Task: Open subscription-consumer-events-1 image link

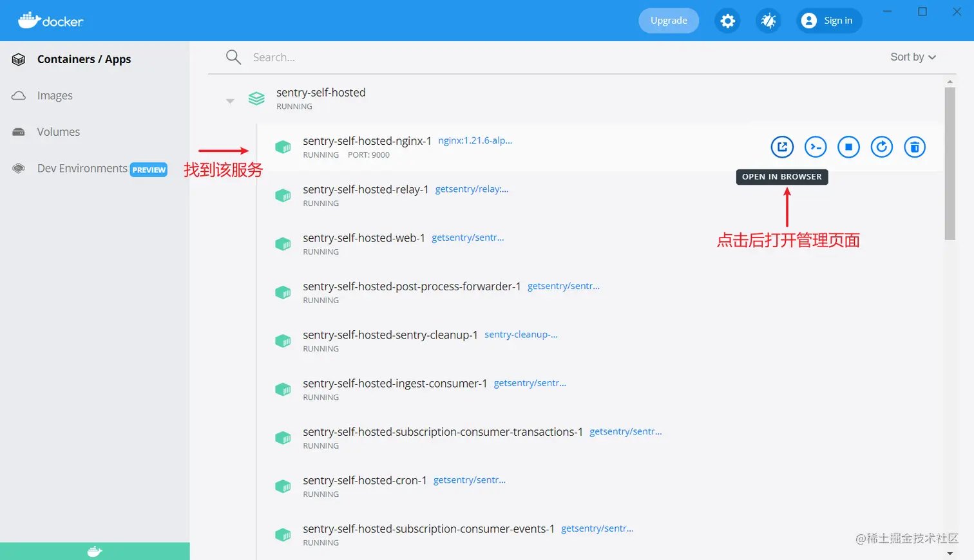Action: 597,528
